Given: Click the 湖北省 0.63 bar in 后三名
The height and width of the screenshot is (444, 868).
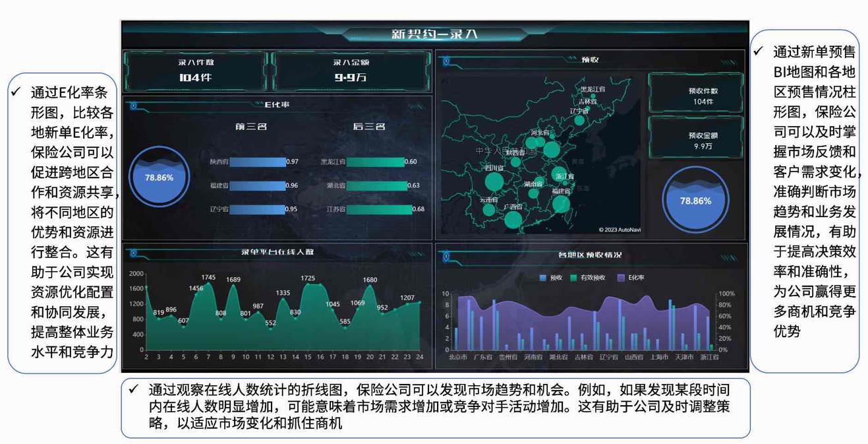Looking at the screenshot, I should 377,186.
